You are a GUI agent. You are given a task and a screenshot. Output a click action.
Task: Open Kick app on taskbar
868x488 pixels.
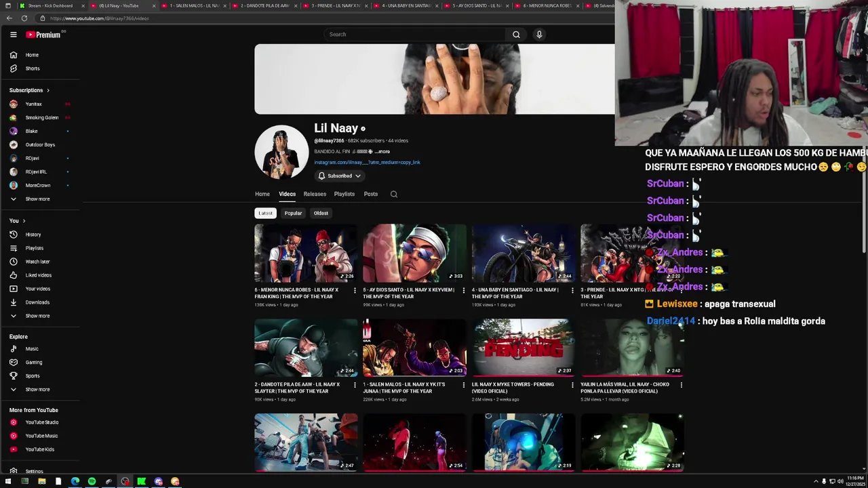pos(142,481)
